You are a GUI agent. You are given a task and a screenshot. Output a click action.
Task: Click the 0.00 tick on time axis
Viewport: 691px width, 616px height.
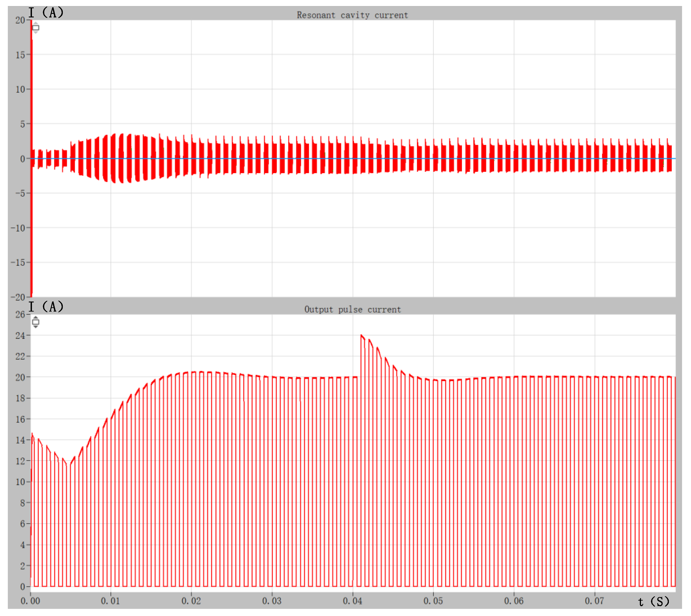point(30,601)
